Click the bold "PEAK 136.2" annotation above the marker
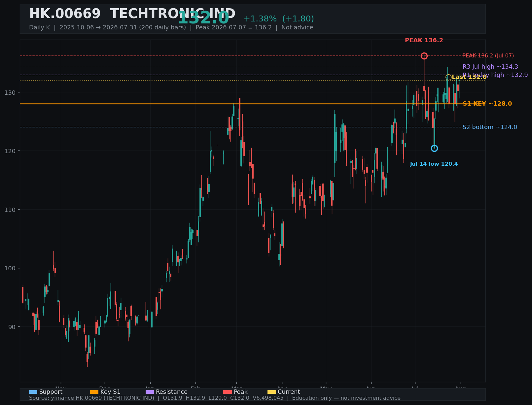The width and height of the screenshot is (532, 405). coord(424,40)
